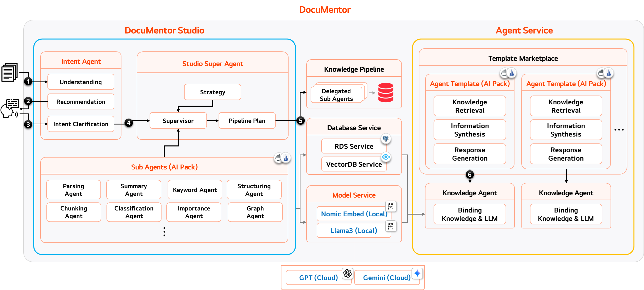Select the Classification Agent box
The image size is (644, 290).
coord(134,212)
